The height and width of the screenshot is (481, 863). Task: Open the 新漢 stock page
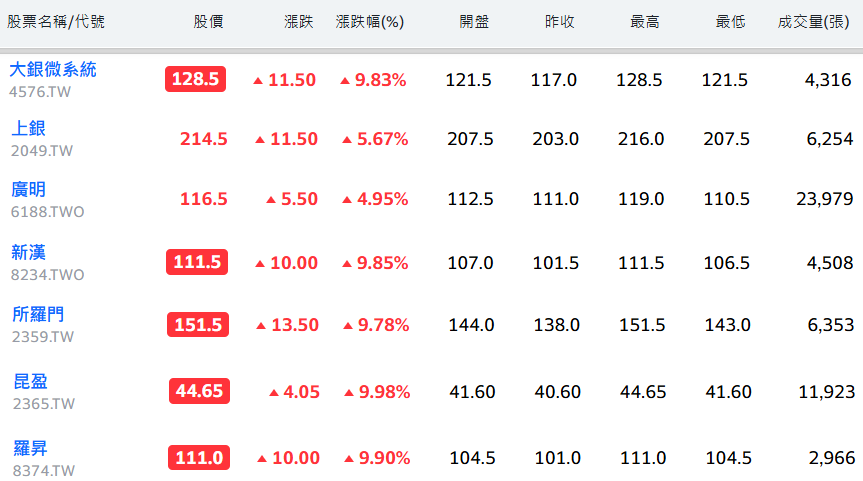click(x=29, y=253)
